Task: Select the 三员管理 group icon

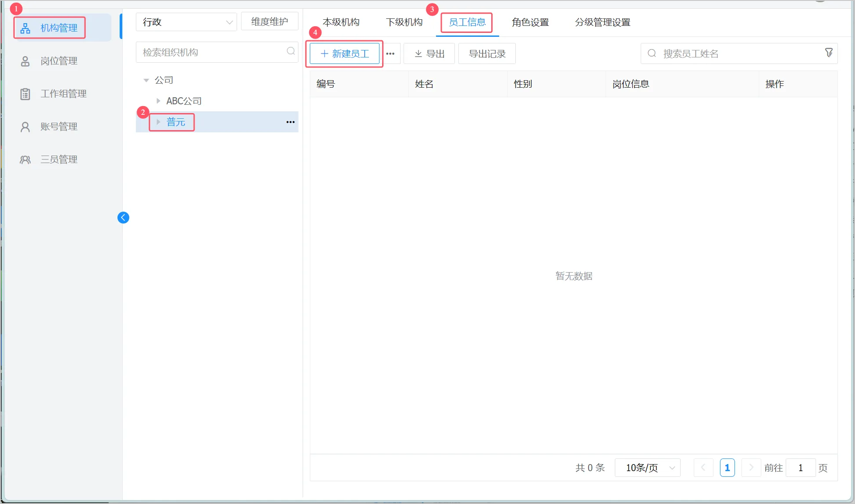Action: click(25, 160)
